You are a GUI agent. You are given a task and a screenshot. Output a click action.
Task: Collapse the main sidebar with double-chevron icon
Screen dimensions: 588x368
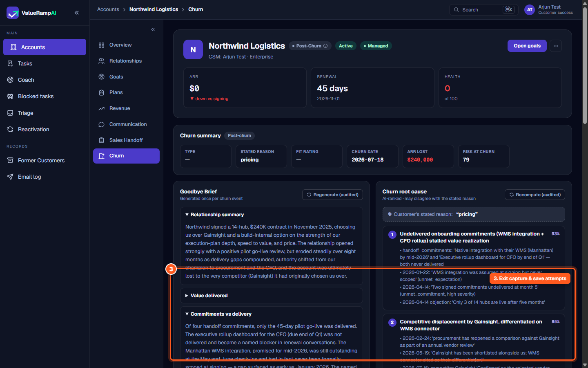[77, 13]
